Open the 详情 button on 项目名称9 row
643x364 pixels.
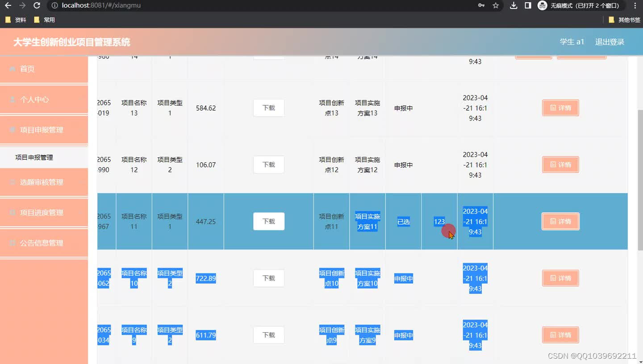(560, 335)
